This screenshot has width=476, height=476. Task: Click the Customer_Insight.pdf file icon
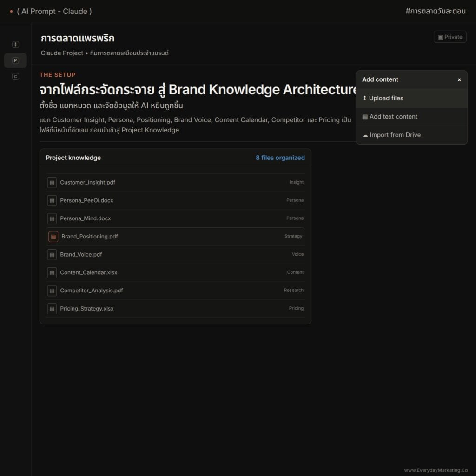[52, 183]
